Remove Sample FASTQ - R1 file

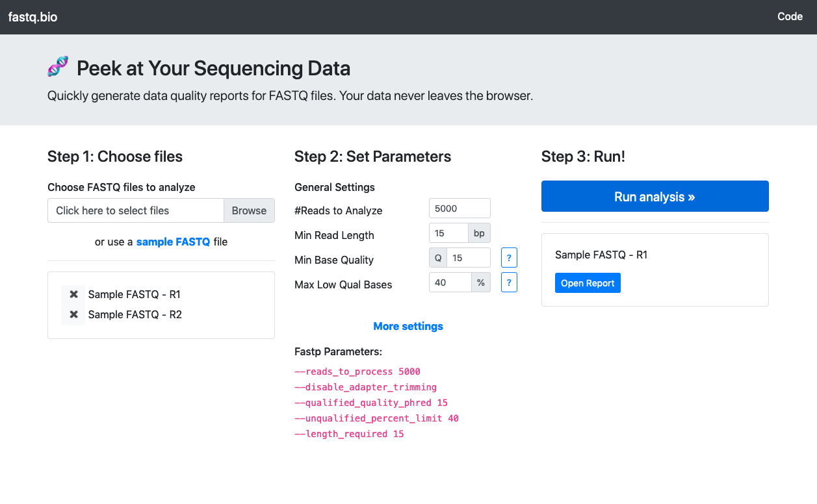[73, 295]
